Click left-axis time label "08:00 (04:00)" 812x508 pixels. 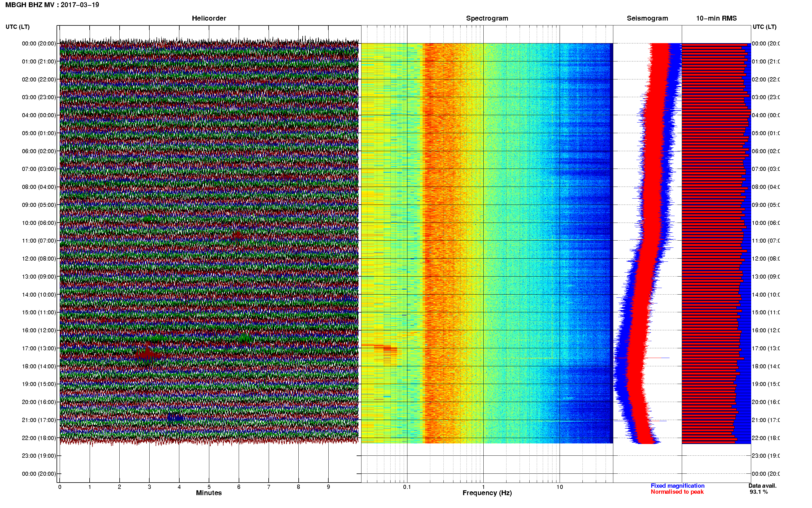coord(39,187)
